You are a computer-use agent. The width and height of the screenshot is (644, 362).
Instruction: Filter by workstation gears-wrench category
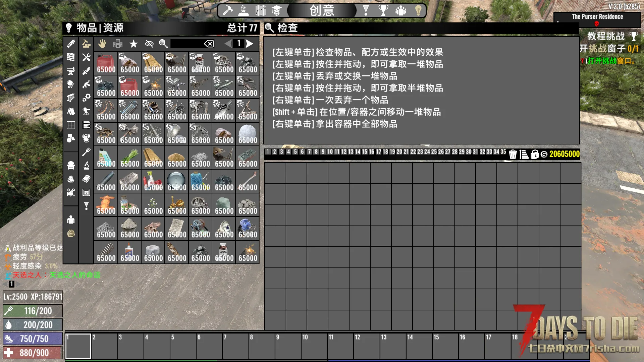coord(71,192)
